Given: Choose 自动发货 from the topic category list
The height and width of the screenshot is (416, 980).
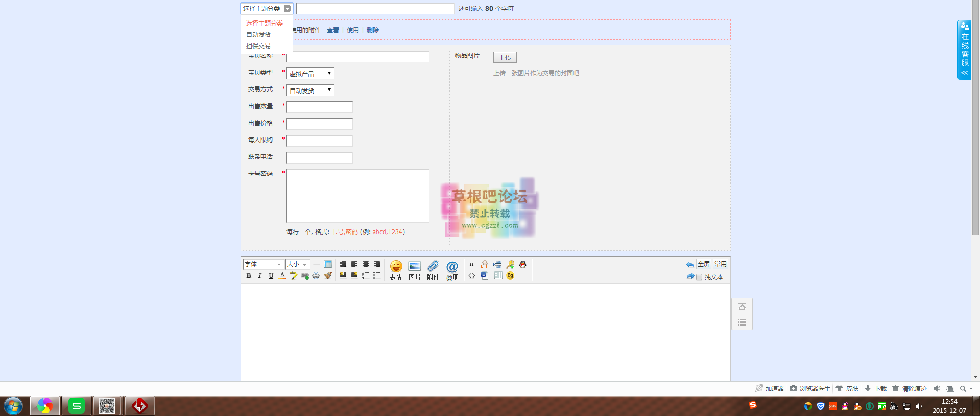Looking at the screenshot, I should (x=258, y=35).
